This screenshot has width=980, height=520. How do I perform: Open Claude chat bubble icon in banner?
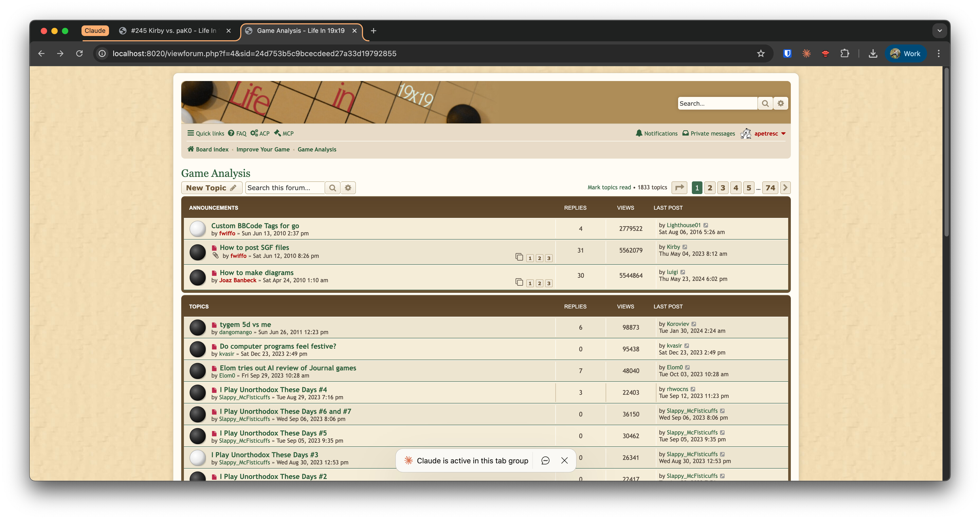[545, 461]
